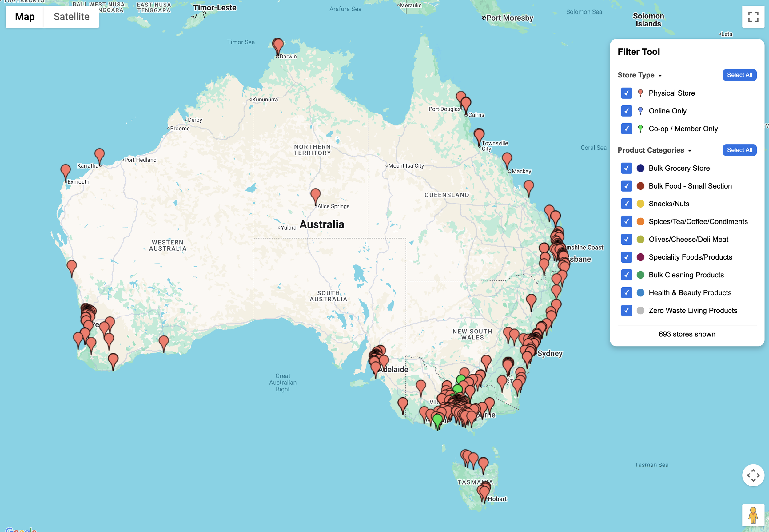Uncheck the Physical Store checkbox

point(626,93)
